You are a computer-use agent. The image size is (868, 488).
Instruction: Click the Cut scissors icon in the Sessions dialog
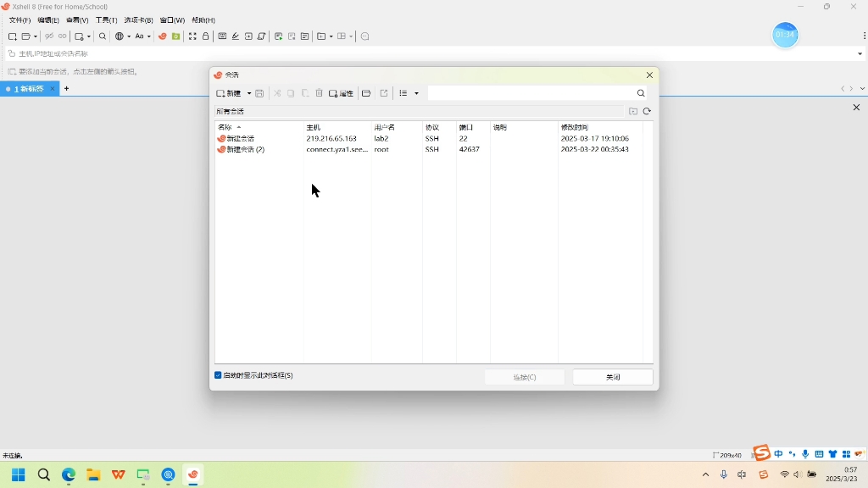tap(277, 93)
